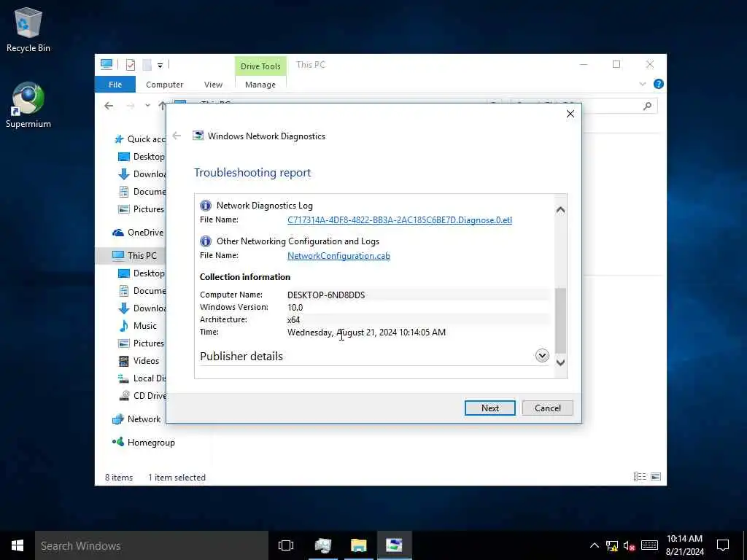The height and width of the screenshot is (560, 747).
Task: Click the report scrollbar thumb
Action: click(561, 321)
